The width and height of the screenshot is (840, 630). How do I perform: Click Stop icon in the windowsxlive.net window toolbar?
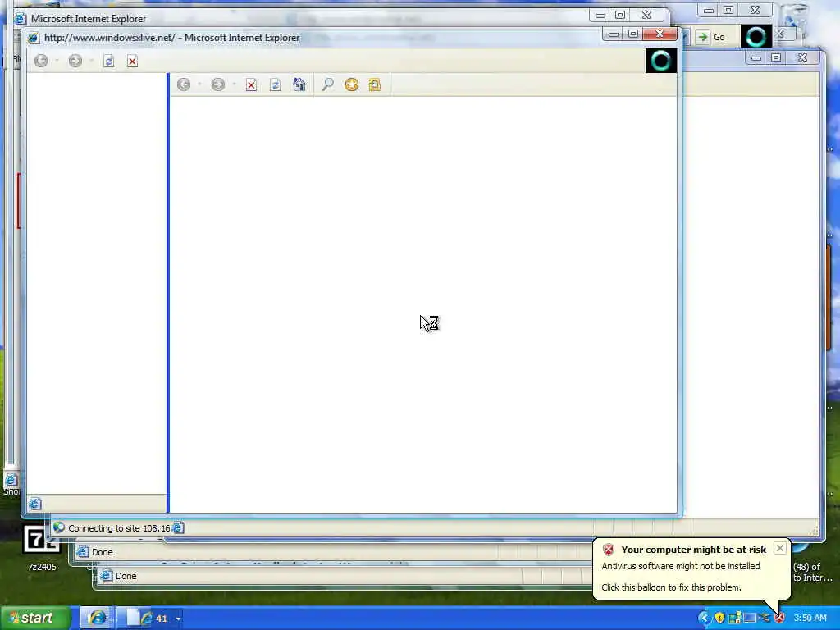pyautogui.click(x=132, y=61)
